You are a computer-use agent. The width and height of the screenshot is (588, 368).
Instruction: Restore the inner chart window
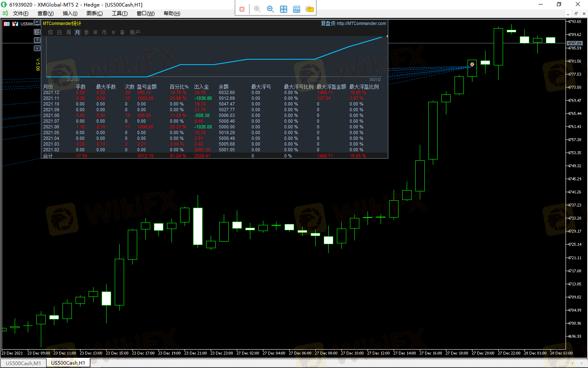[x=576, y=13]
